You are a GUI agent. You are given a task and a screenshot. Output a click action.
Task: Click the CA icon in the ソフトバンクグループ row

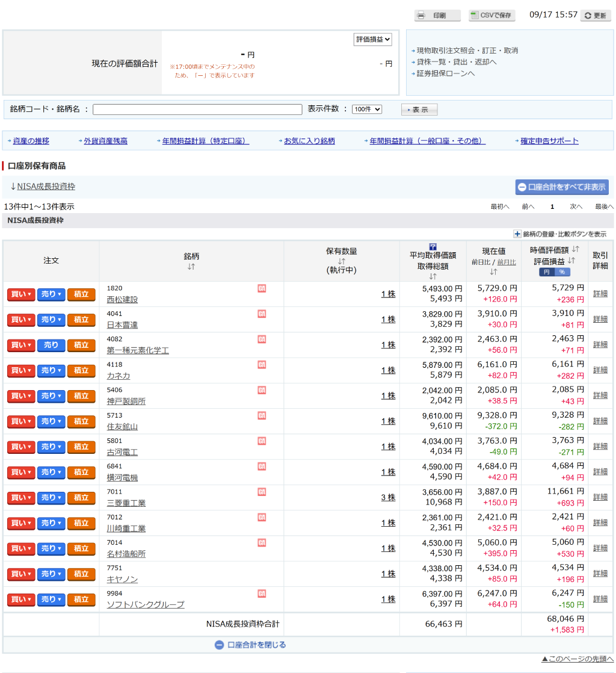(262, 594)
